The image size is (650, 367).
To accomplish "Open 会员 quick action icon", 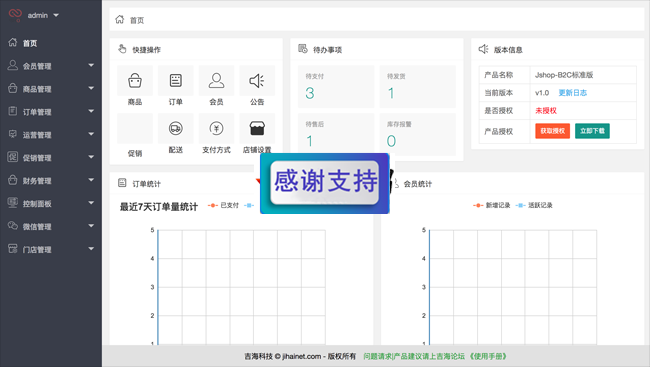I will (216, 80).
